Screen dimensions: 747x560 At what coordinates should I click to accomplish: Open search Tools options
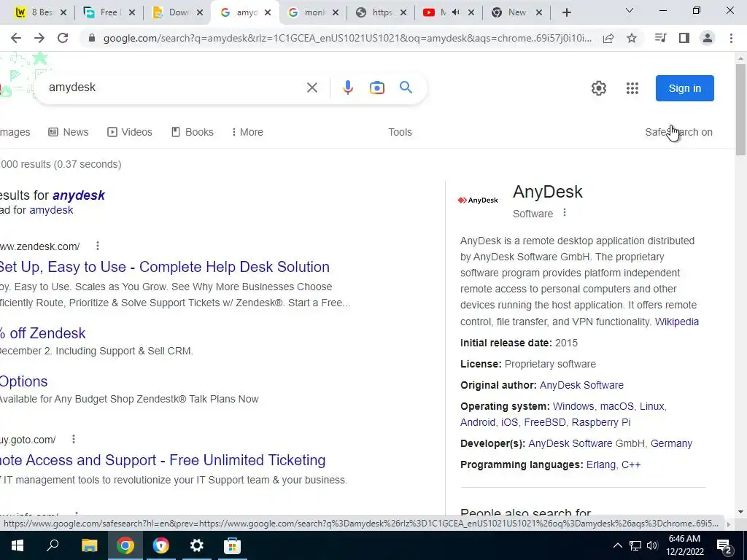(x=400, y=132)
